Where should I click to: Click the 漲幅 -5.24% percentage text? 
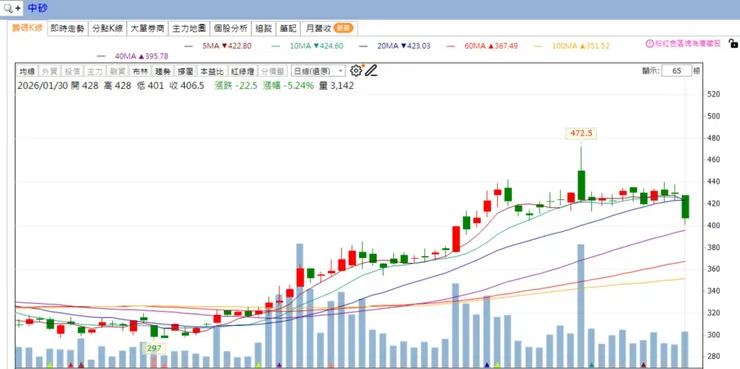click(288, 86)
